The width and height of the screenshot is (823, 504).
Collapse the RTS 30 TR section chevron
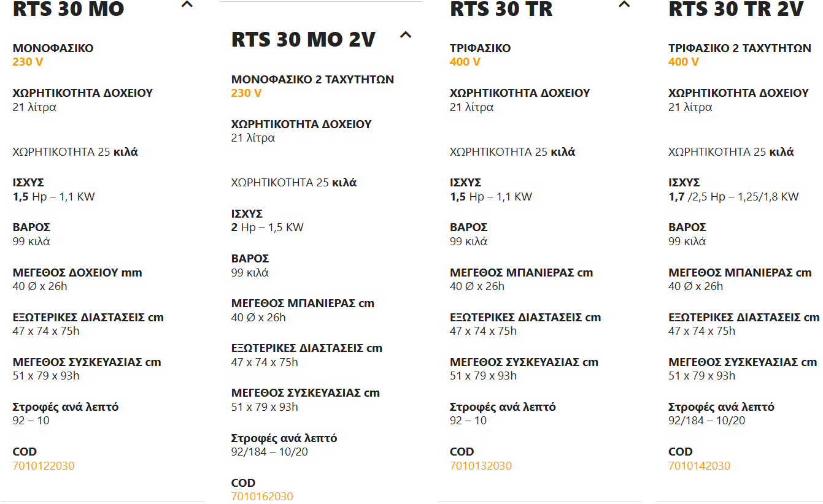coord(624,5)
